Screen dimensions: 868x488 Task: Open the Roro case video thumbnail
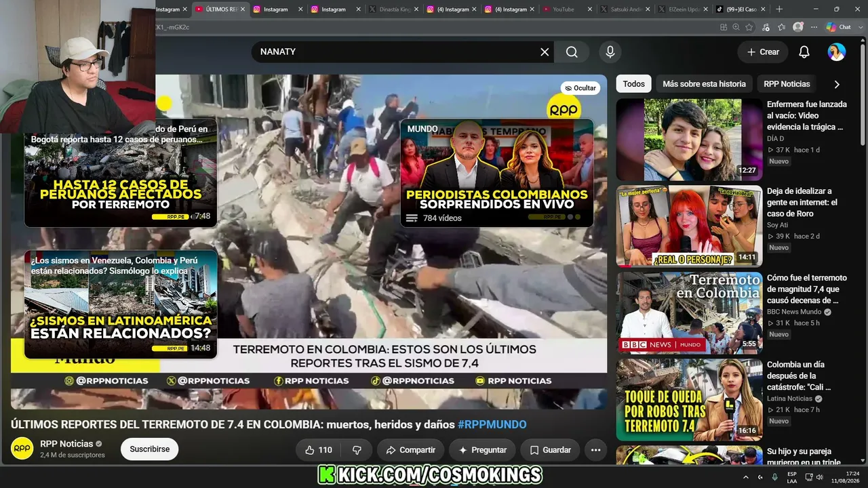(x=689, y=226)
